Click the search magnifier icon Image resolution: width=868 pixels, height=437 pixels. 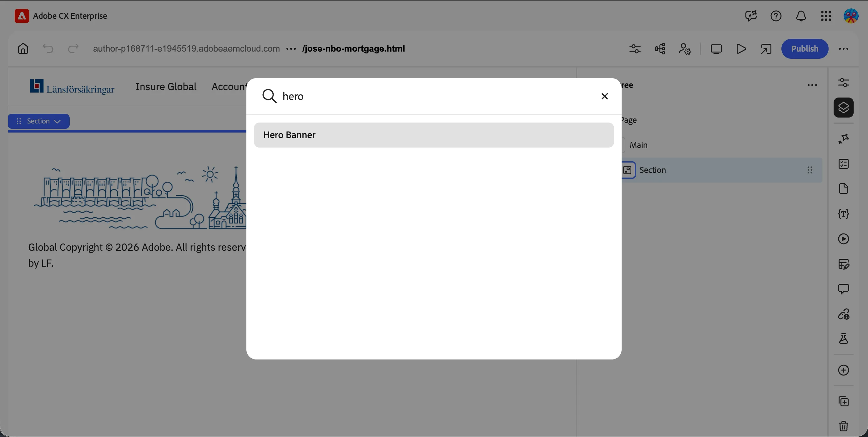pos(269,96)
